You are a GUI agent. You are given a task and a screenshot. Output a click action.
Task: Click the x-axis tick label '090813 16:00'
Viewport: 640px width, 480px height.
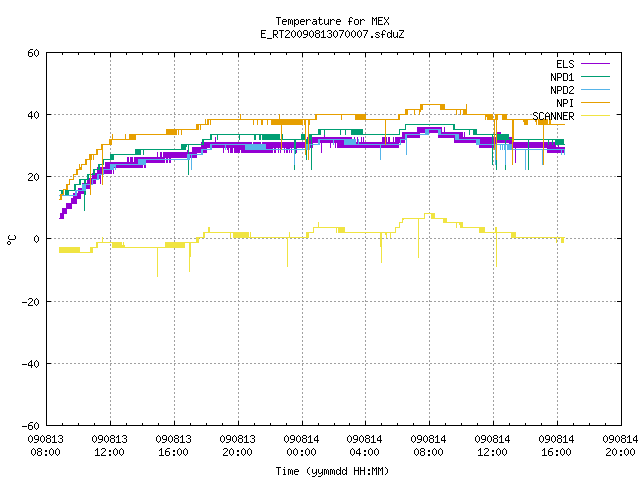[x=173, y=446]
